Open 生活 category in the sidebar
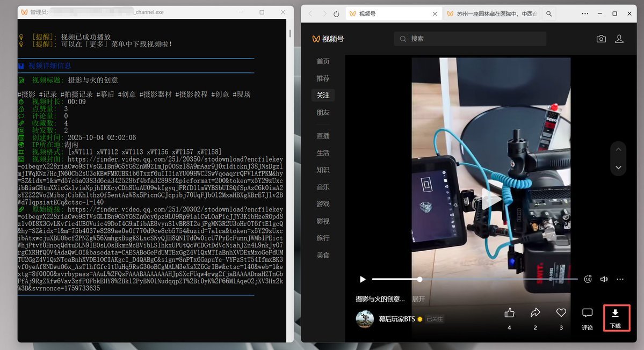The image size is (644, 350). (x=323, y=152)
